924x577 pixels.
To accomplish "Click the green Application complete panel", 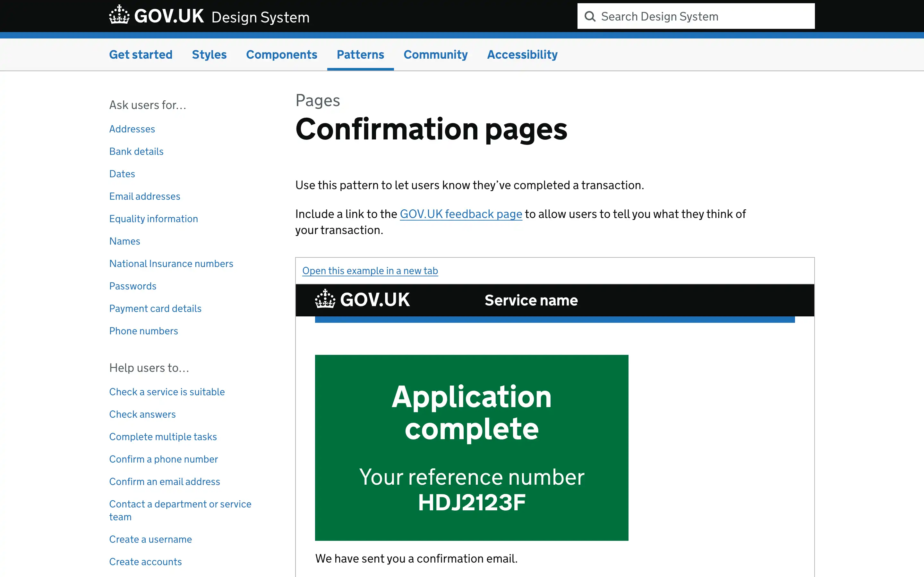I will (x=471, y=447).
